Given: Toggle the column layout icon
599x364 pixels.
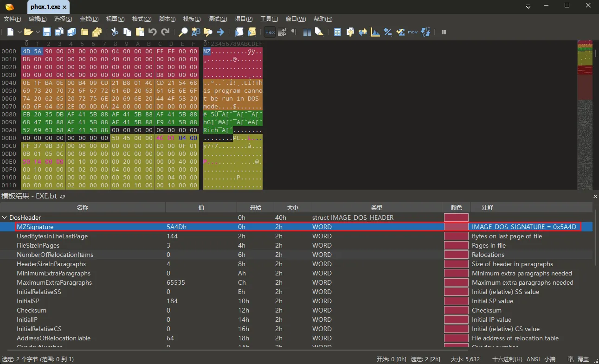Looking at the screenshot, I should coord(307,32).
